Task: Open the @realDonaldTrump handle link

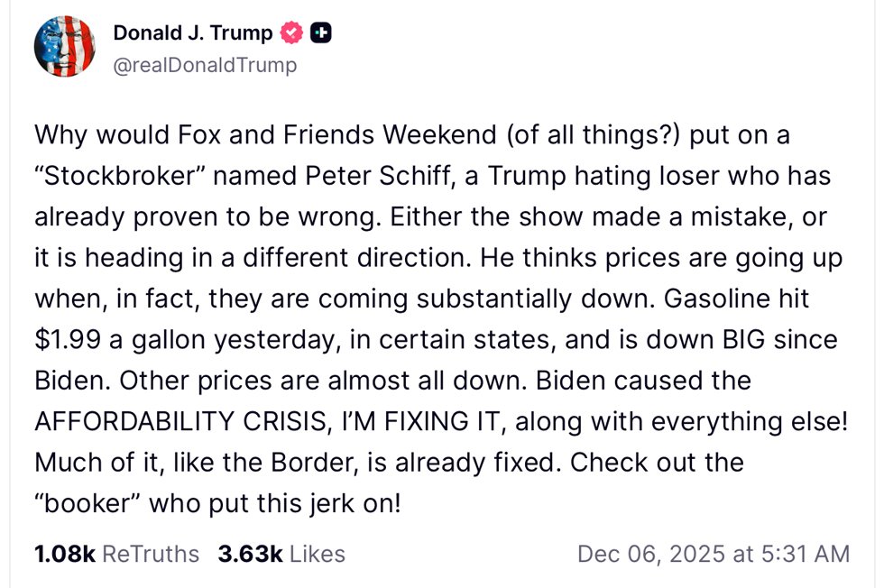Action: tap(205, 65)
